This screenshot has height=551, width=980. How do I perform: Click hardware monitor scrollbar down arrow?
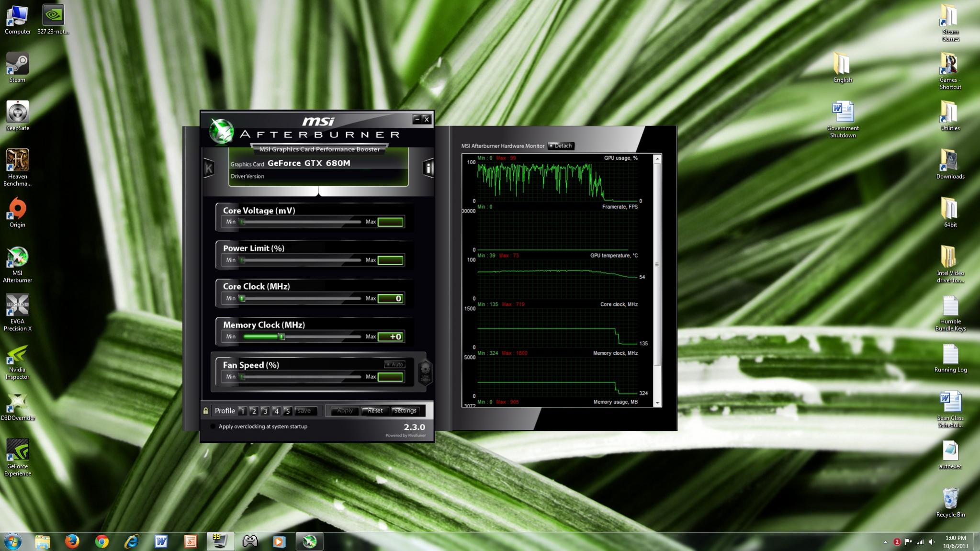tap(657, 404)
